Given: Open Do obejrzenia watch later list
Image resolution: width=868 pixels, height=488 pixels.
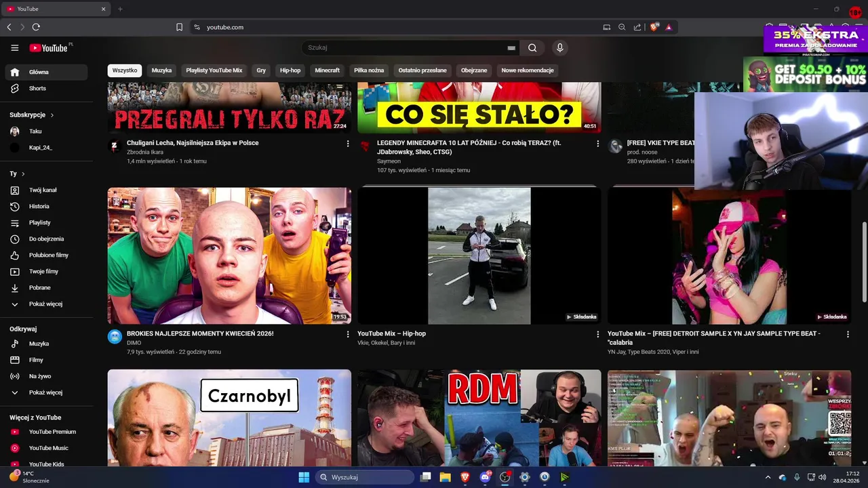Looking at the screenshot, I should tap(47, 239).
